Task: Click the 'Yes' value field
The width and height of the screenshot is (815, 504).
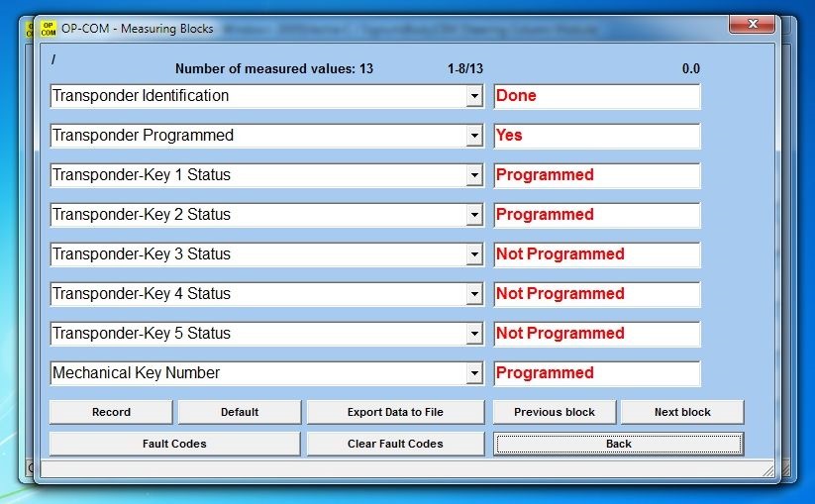Action: coord(597,136)
